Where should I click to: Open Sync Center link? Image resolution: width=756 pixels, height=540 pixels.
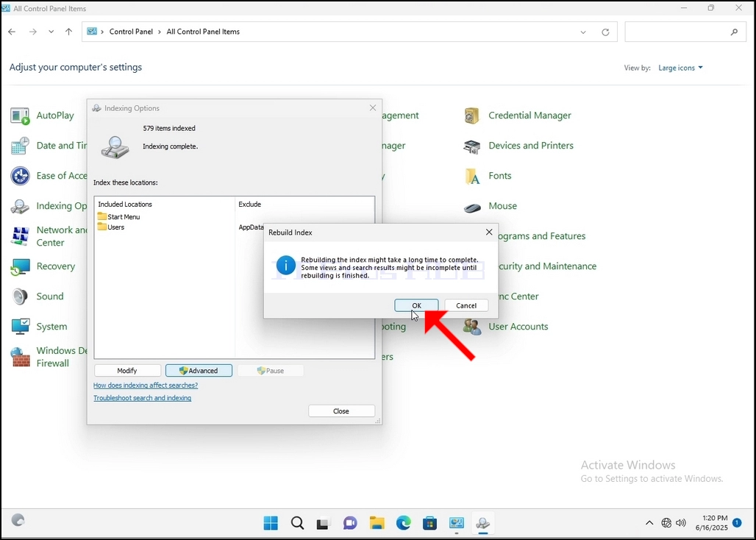pos(518,296)
